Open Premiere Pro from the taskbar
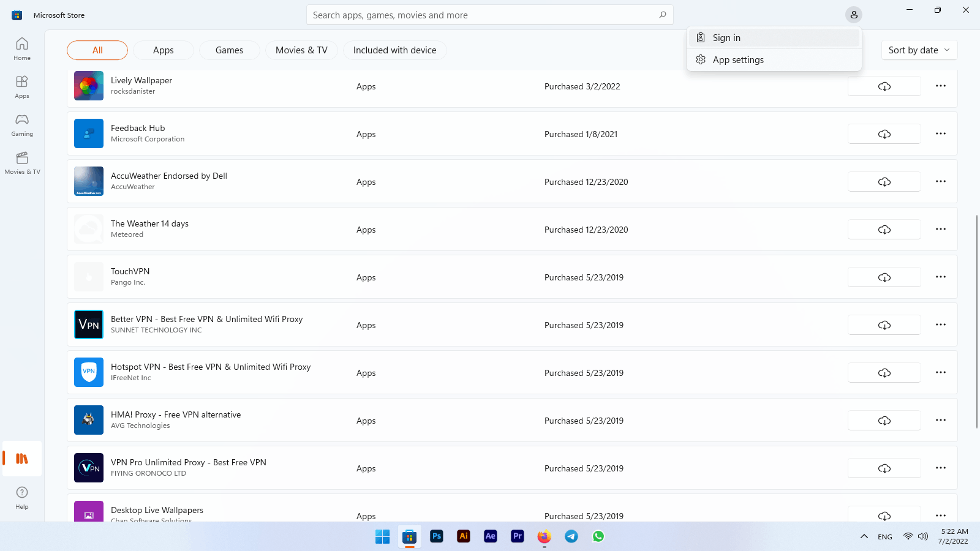 (518, 536)
